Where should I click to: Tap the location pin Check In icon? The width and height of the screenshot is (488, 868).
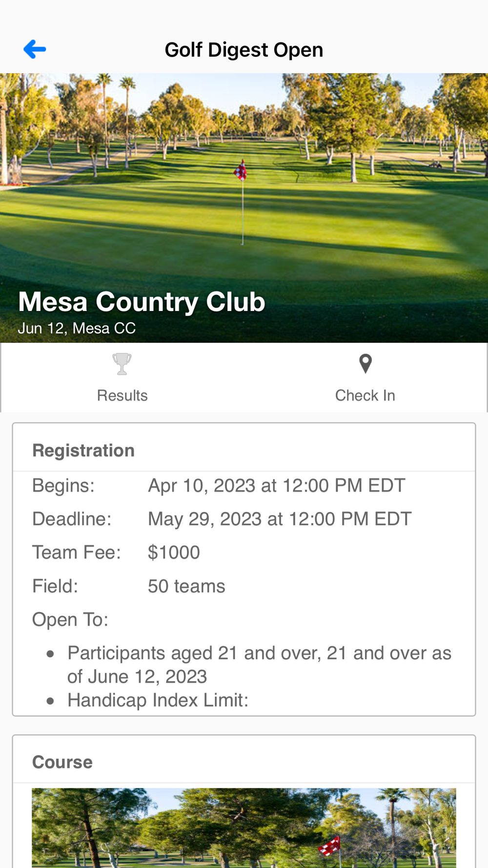tap(366, 364)
